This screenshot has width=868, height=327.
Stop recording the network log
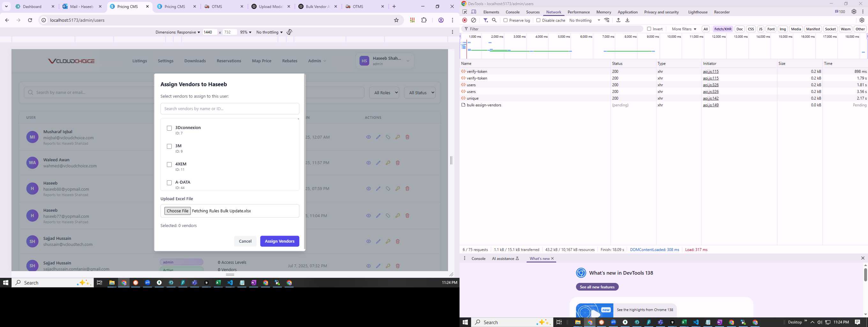pyautogui.click(x=465, y=20)
